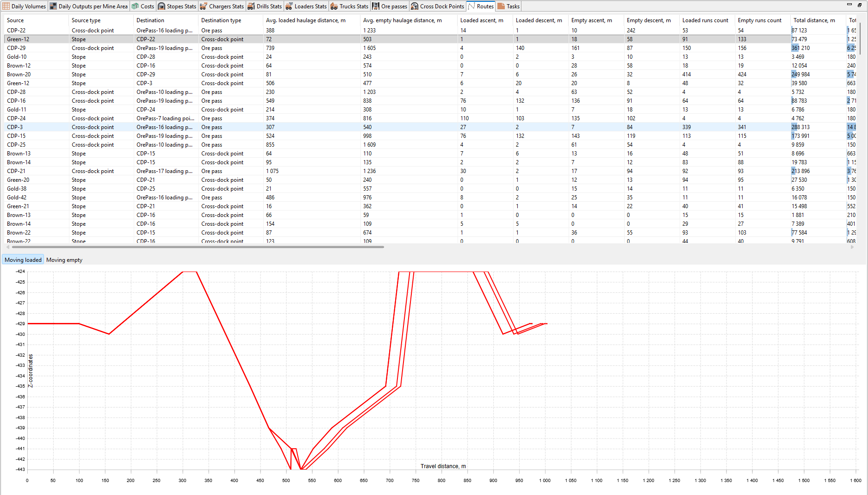Screen dimensions: 868x495
Task: Click the Ore passes tab icon
Action: point(376,6)
